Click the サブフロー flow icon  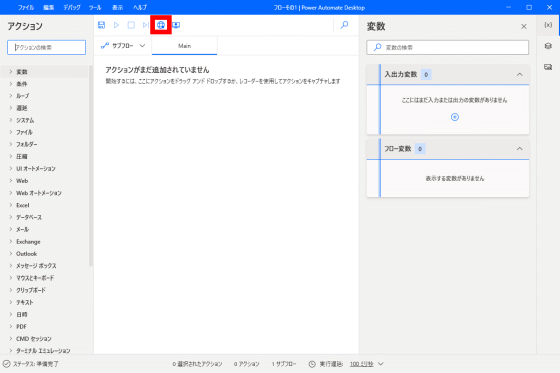(x=105, y=46)
